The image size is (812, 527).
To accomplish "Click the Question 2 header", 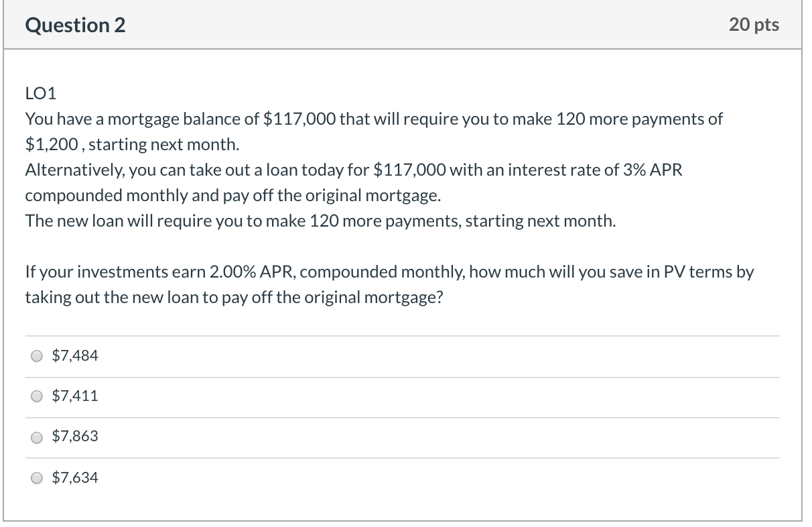I will pyautogui.click(x=74, y=25).
